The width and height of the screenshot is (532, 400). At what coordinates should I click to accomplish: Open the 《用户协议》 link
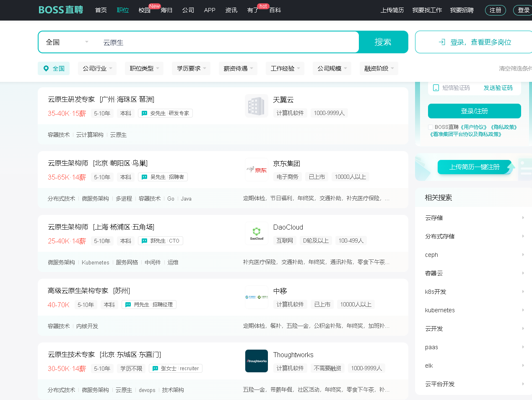coord(474,127)
